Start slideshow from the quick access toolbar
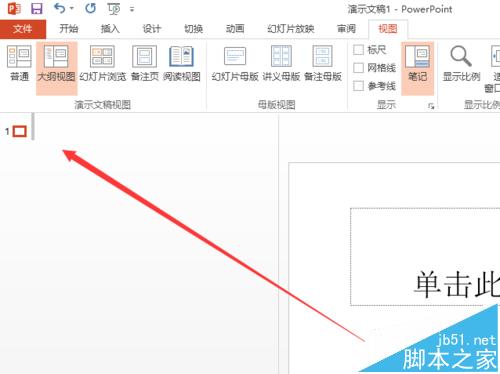This screenshot has width=500, height=374. tap(114, 9)
